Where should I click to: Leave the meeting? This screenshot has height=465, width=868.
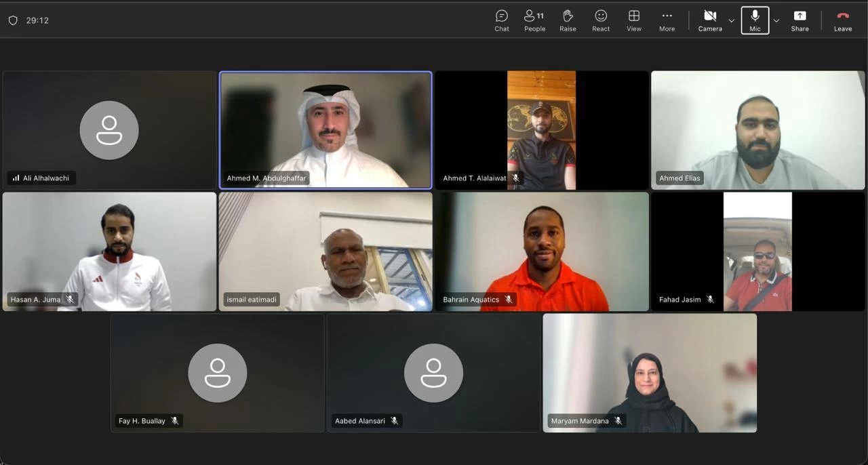click(x=843, y=20)
